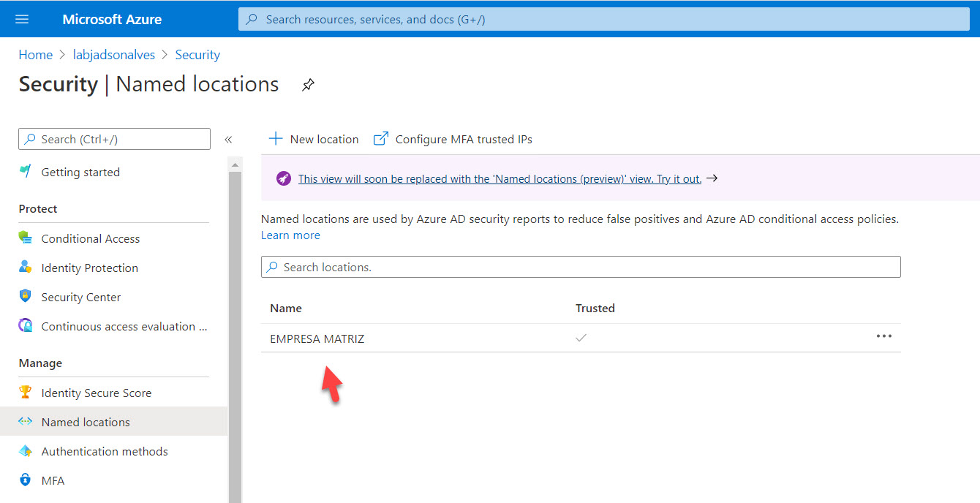Screen dimensions: 980x503
Task: Click the Security Center shield icon
Action: 26,297
